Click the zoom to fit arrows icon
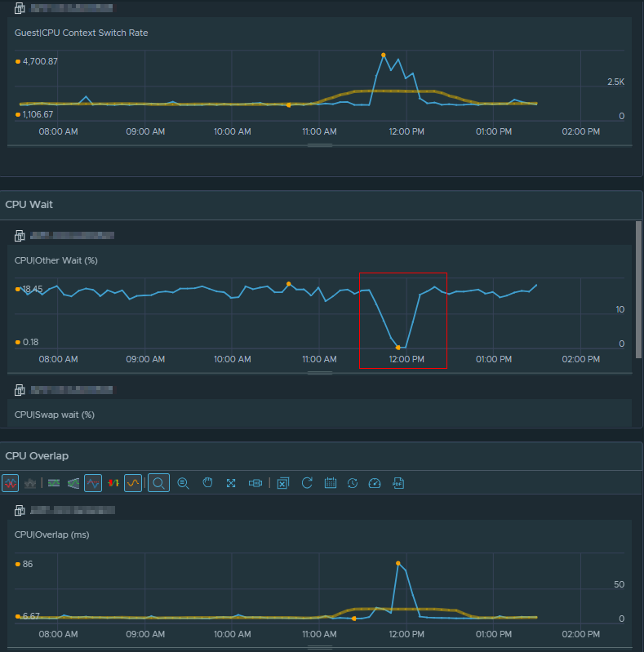Viewport: 644px width, 652px height. pos(231,483)
